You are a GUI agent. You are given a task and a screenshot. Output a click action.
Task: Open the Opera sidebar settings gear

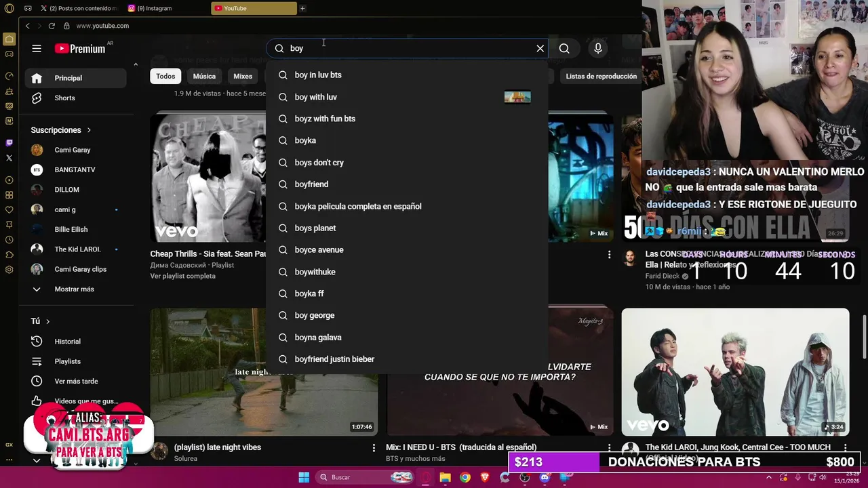(9, 269)
